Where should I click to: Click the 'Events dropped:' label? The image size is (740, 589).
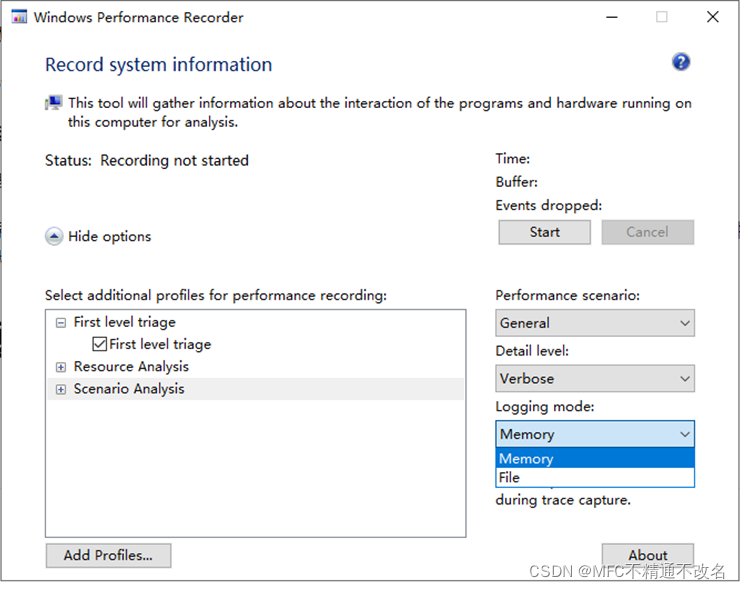[549, 206]
